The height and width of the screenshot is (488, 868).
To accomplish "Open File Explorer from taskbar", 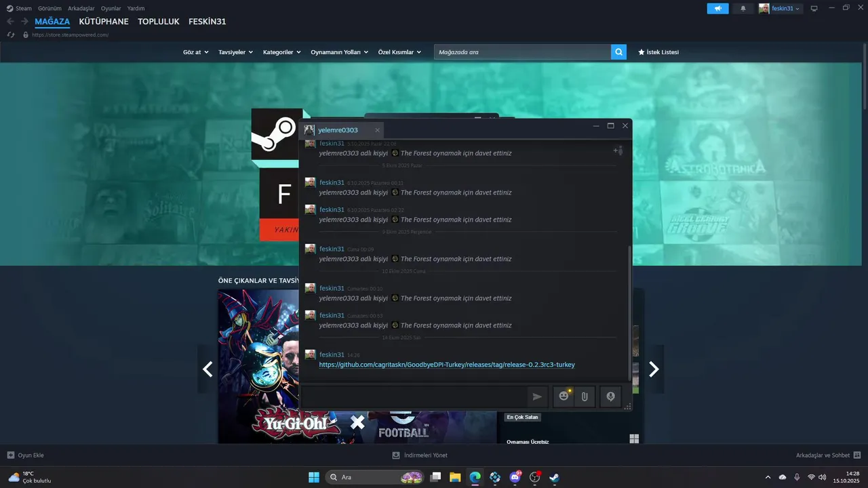I will [455, 477].
